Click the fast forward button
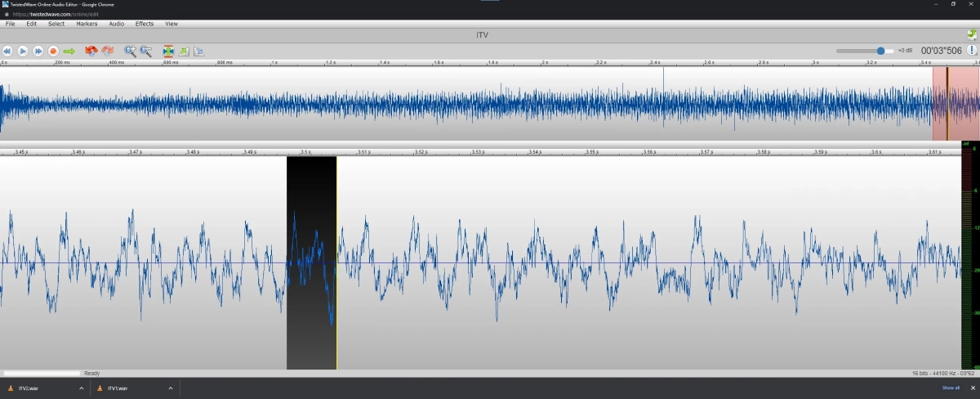The width and height of the screenshot is (980, 399). (x=38, y=51)
